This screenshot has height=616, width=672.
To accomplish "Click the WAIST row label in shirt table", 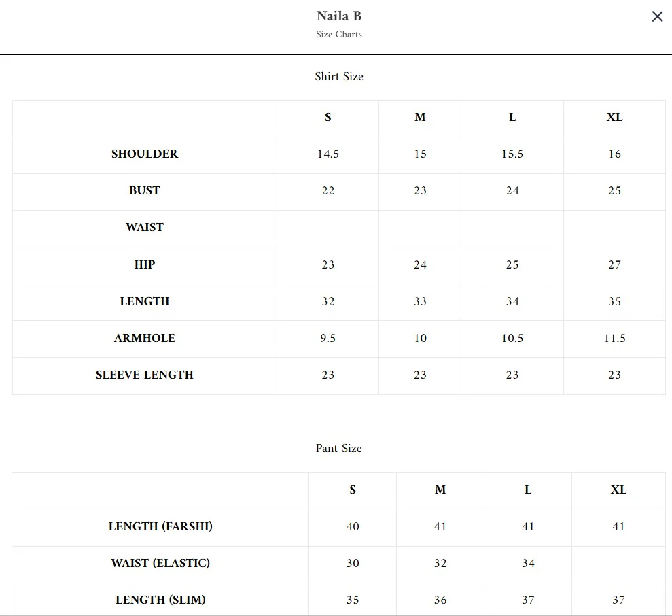I will (145, 227).
